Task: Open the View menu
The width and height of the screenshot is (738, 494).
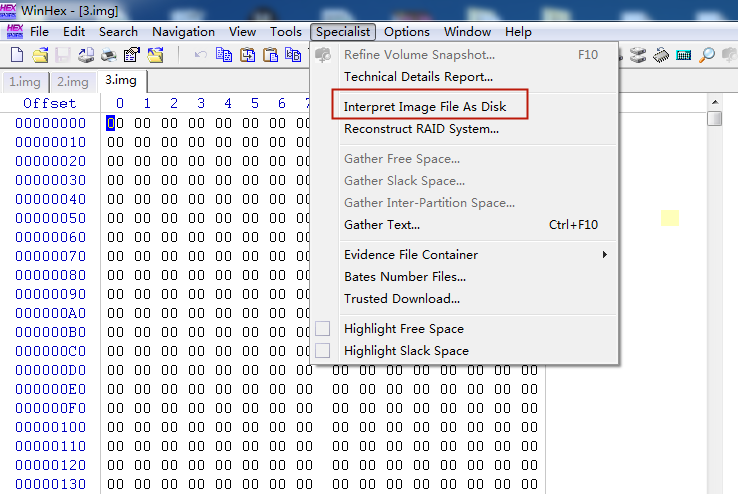Action: tap(242, 32)
